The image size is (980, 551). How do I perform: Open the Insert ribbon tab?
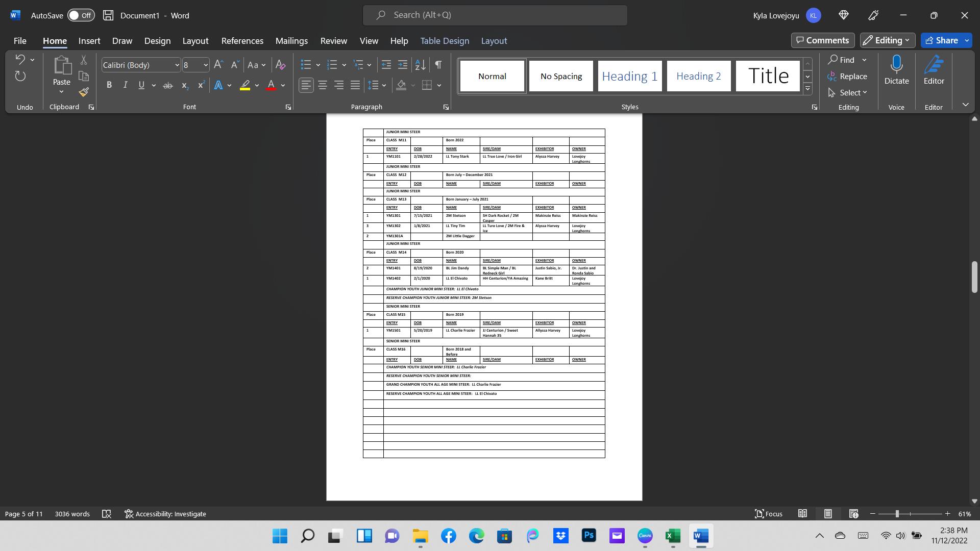pos(89,41)
